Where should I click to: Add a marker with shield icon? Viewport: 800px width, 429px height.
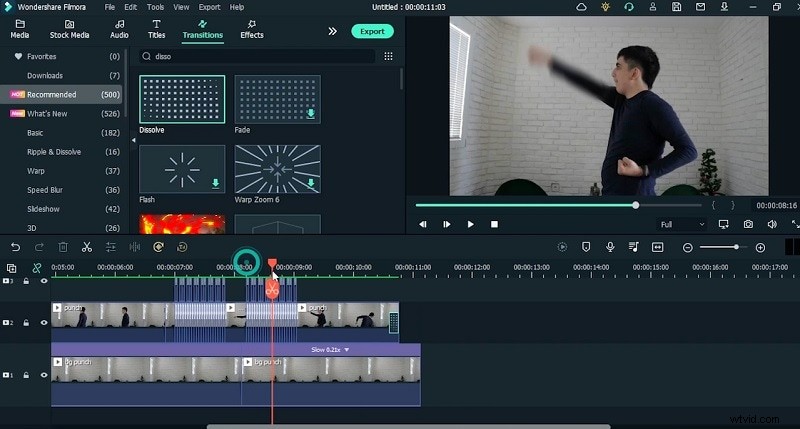(x=586, y=247)
